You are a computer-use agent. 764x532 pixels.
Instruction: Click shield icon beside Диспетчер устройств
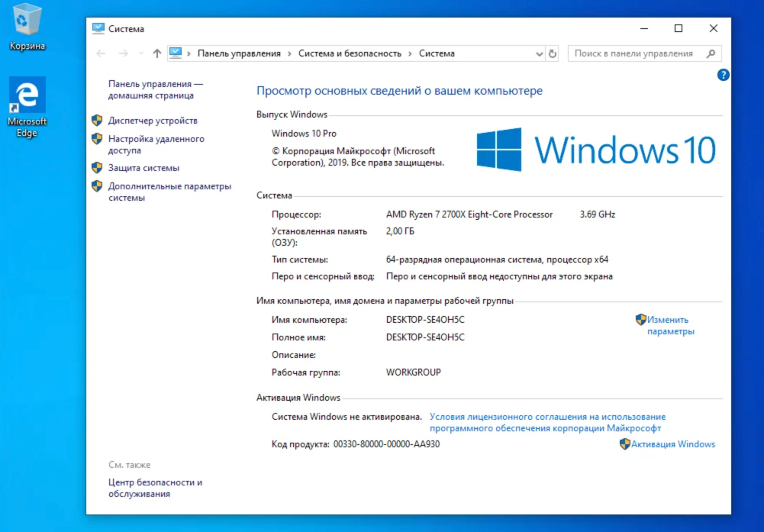pyautogui.click(x=97, y=121)
